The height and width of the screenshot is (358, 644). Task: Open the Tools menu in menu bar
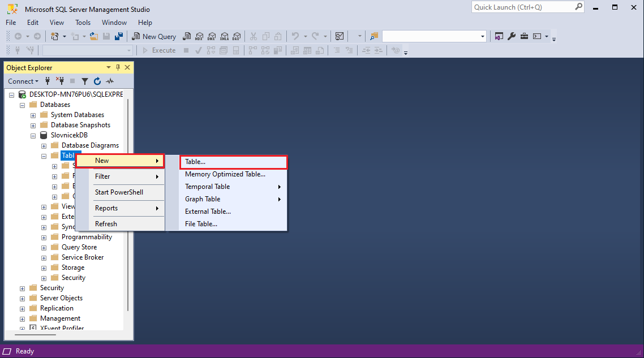[x=83, y=23]
